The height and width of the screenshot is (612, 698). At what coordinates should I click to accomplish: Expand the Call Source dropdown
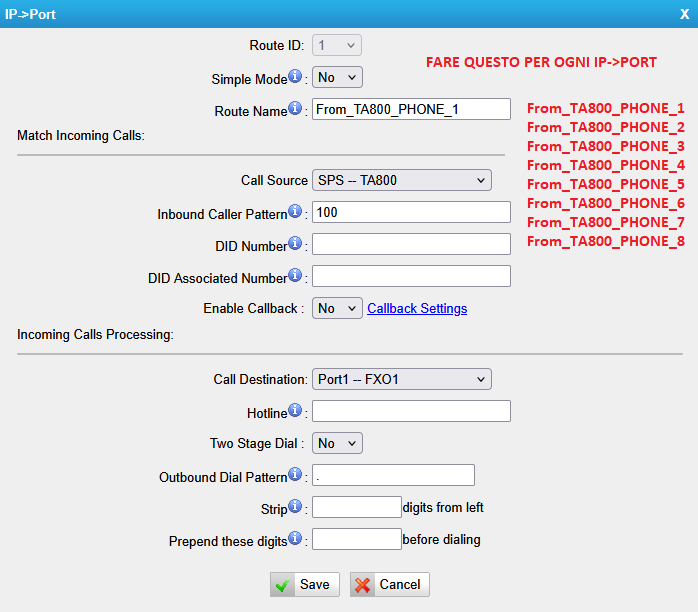click(401, 181)
